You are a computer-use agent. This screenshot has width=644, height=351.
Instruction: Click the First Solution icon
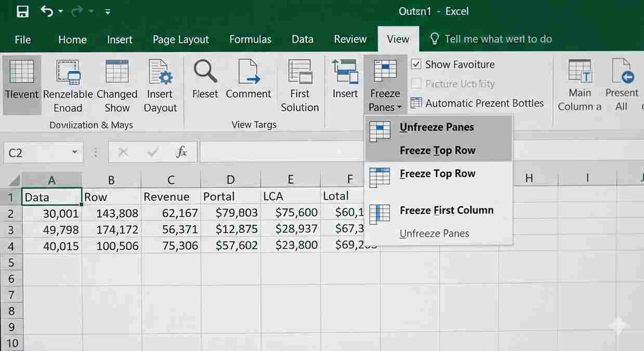coord(300,72)
